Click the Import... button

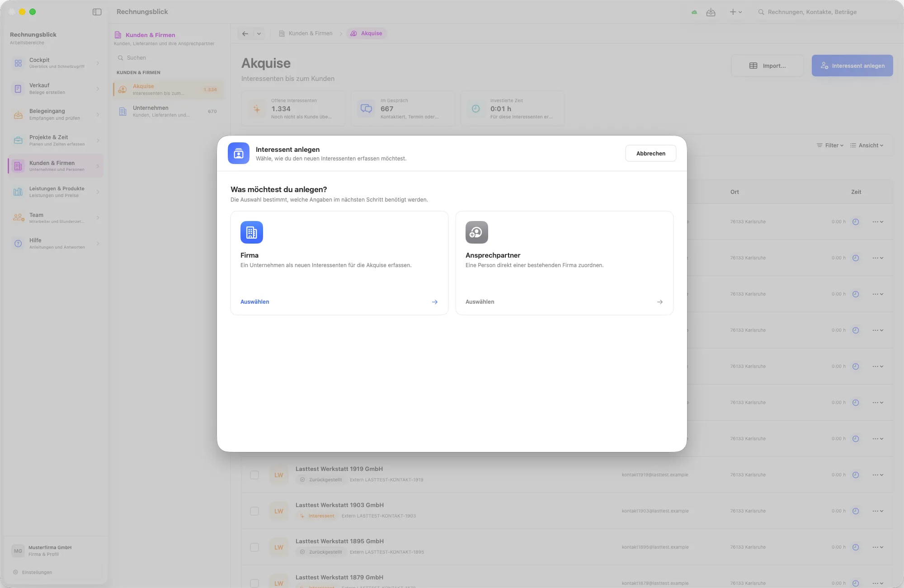(x=767, y=66)
